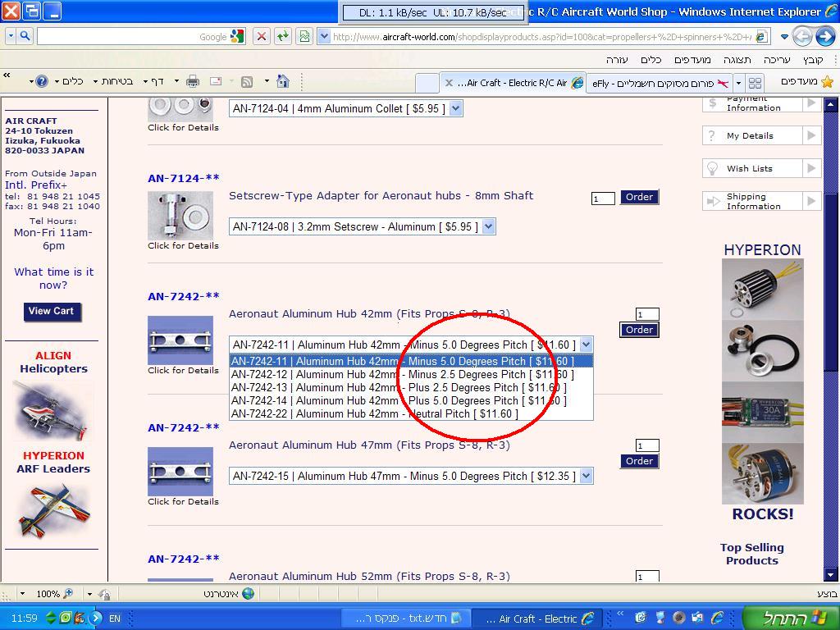
Task: Click the blue magnifier search icon
Action: pyautogui.click(x=25, y=36)
